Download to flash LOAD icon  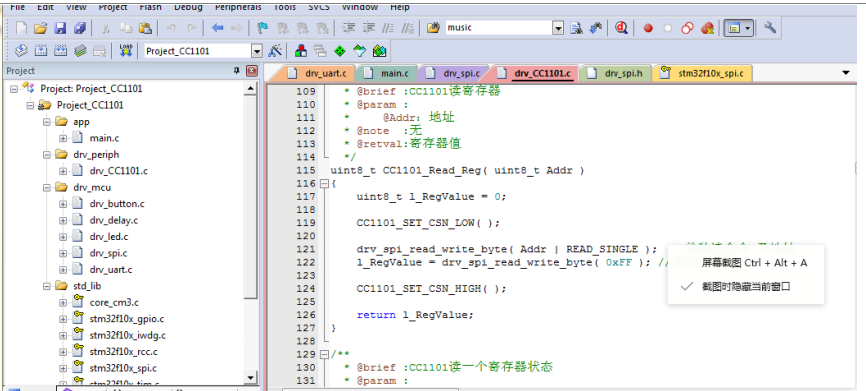(126, 51)
